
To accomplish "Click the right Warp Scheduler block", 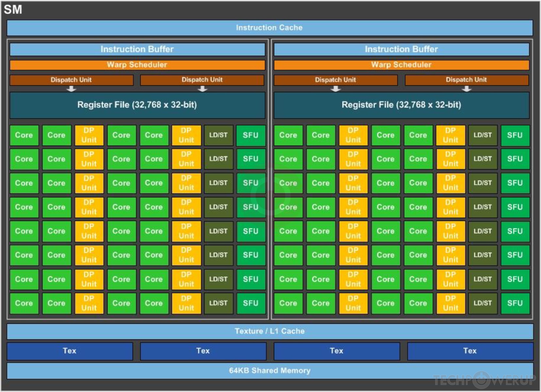I will pos(401,65).
